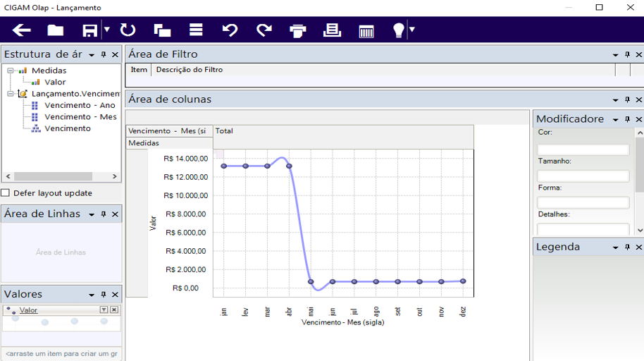The width and height of the screenshot is (644, 361).
Task: Undo the last action
Action: click(x=230, y=30)
